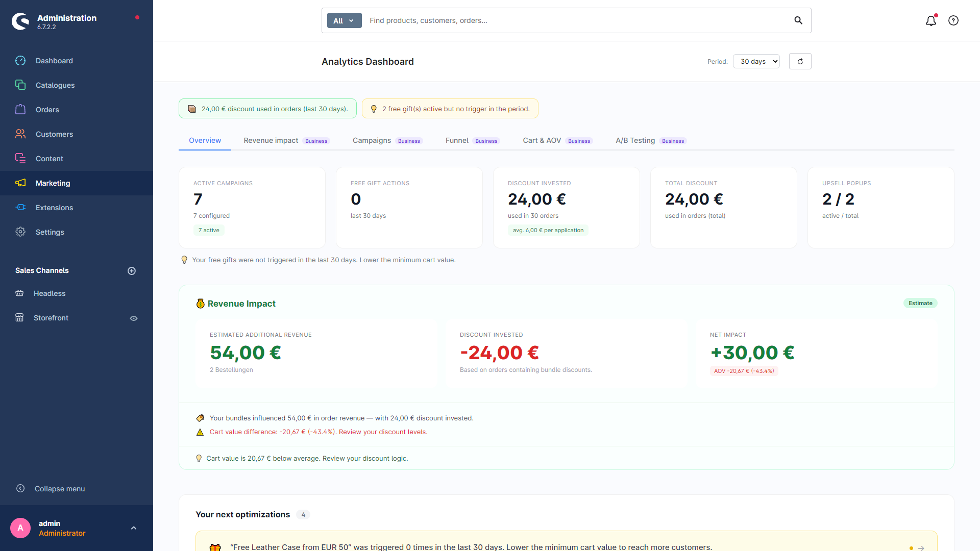Click the 7 active badge

point(209,230)
